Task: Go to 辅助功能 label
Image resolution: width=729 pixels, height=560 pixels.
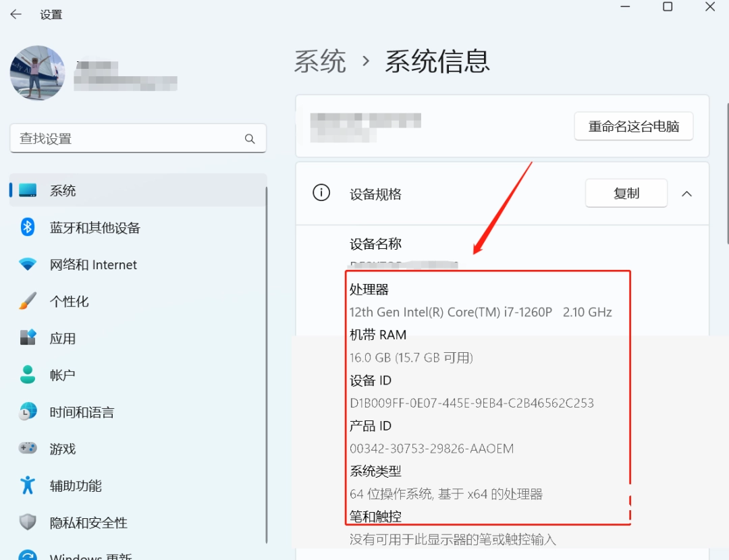Action: (x=76, y=486)
